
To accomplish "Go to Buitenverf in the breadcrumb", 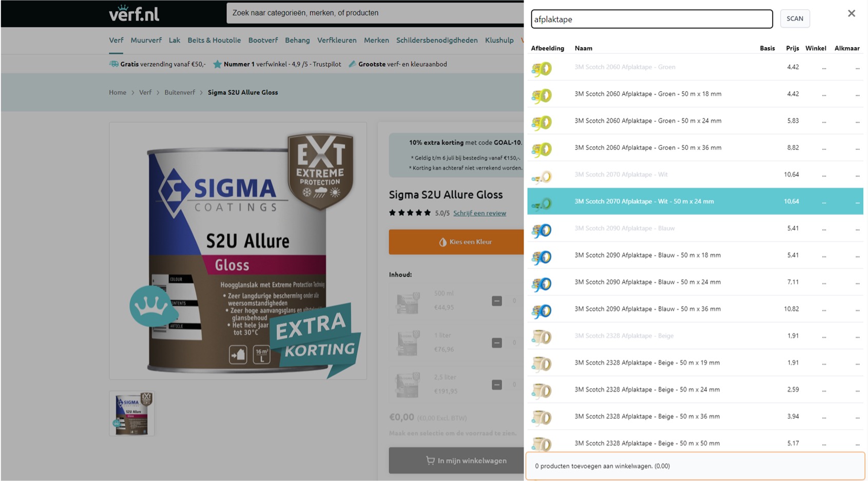I will coord(180,92).
